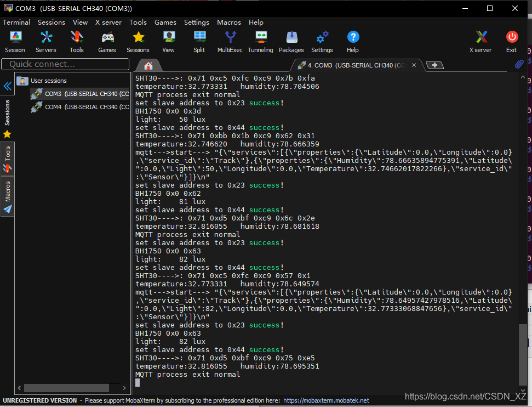Click terminal scrollbar up arrow
Viewport: 532px width, 407px height.
[x=523, y=77]
